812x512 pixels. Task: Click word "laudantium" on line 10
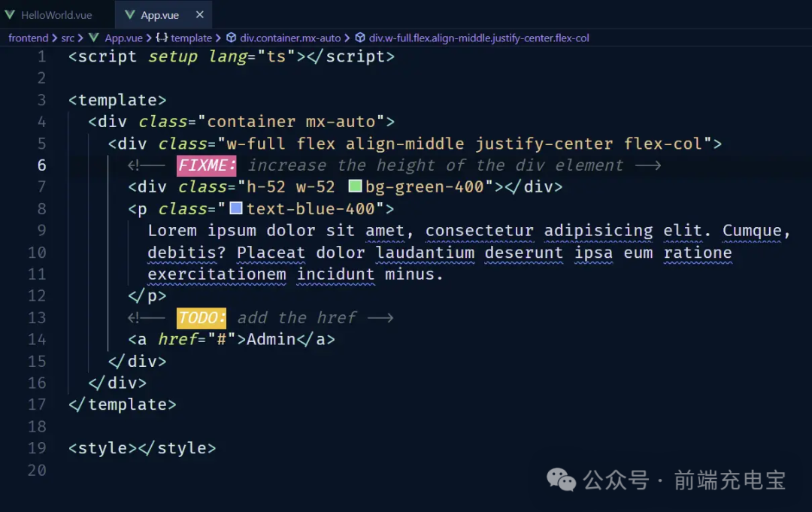pos(425,253)
